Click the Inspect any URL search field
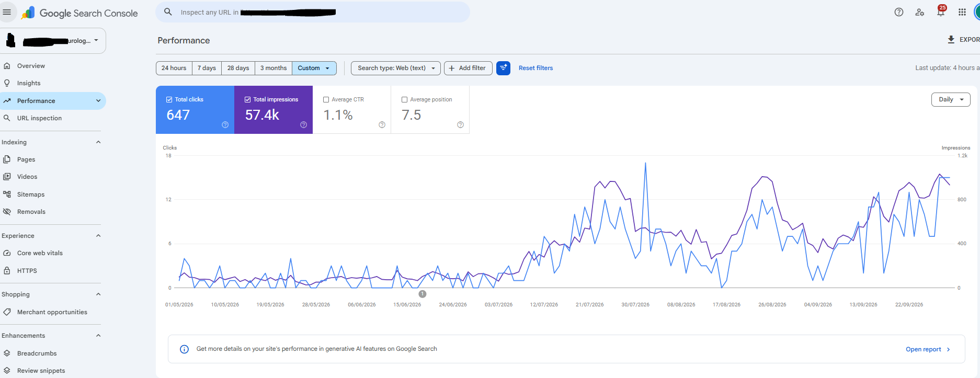This screenshot has width=980, height=378. tap(313, 12)
